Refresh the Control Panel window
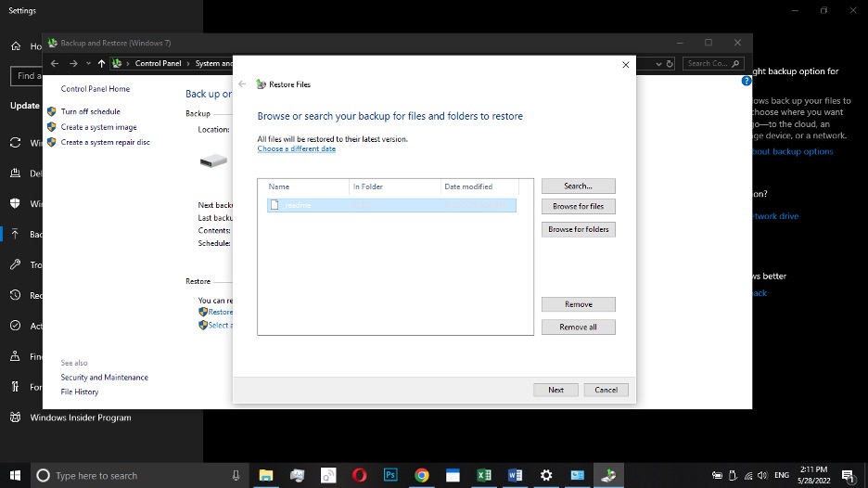 [x=670, y=64]
